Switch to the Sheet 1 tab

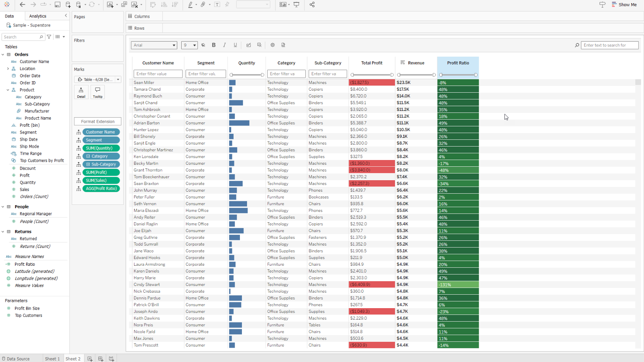click(x=52, y=359)
